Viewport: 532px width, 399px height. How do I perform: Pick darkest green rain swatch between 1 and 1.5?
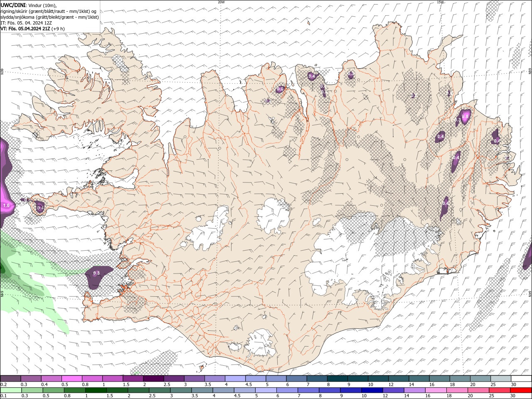tap(96, 390)
